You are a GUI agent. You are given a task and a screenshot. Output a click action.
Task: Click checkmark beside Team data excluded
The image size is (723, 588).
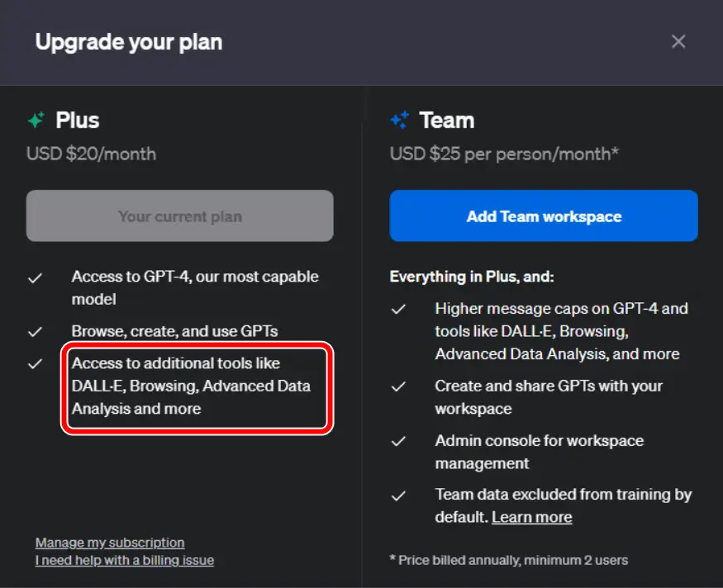tap(398, 496)
